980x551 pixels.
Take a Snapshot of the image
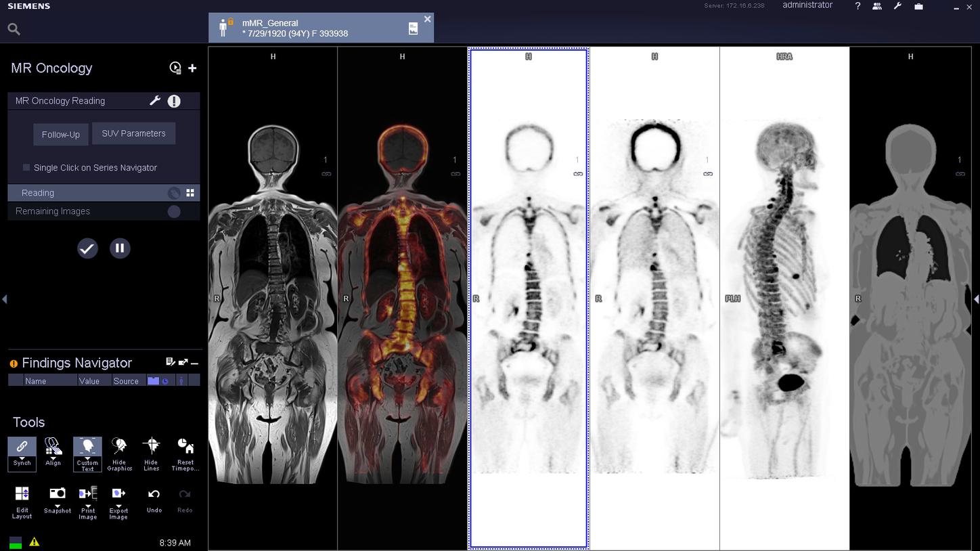(x=57, y=494)
